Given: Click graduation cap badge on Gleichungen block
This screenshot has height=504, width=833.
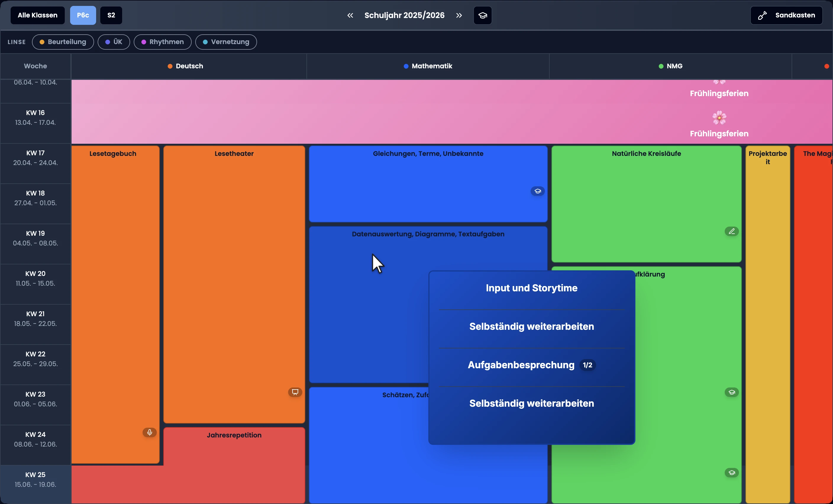Looking at the screenshot, I should (x=537, y=191).
